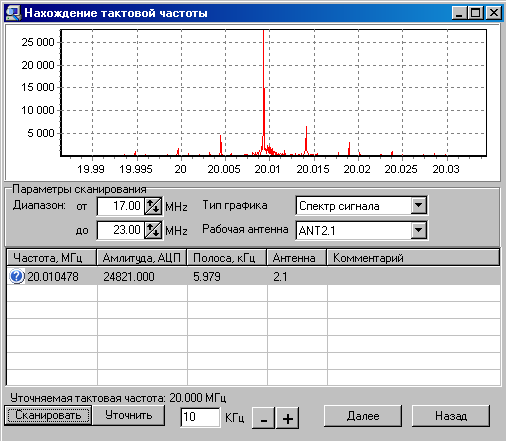506x441 pixels.
Task: Sort by the Амлитуда, АЦП column header
Action: 142,258
